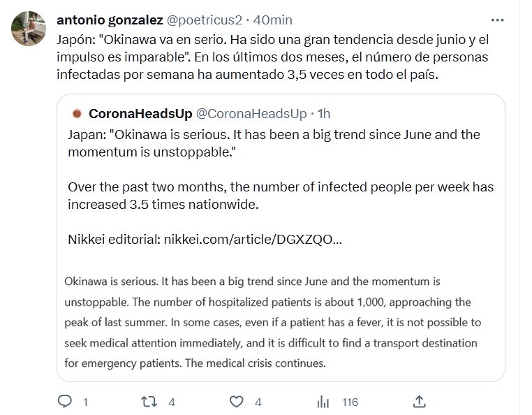Click the reply count of 1
This screenshot has height=415, width=532.
[x=85, y=402]
